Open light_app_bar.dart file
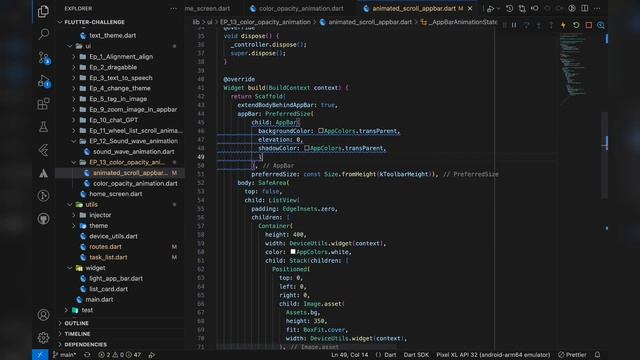Screen dimensions: 640x360 pyautogui.click(x=116, y=279)
